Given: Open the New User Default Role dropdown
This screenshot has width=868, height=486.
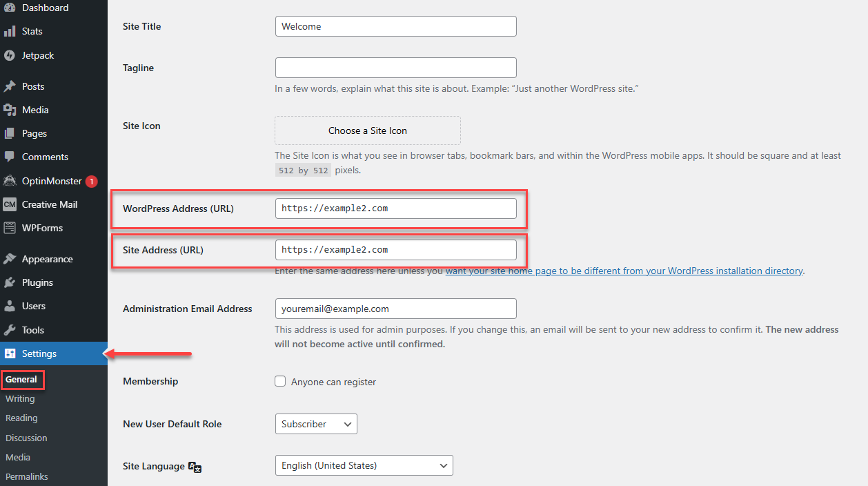Looking at the screenshot, I should 315,424.
